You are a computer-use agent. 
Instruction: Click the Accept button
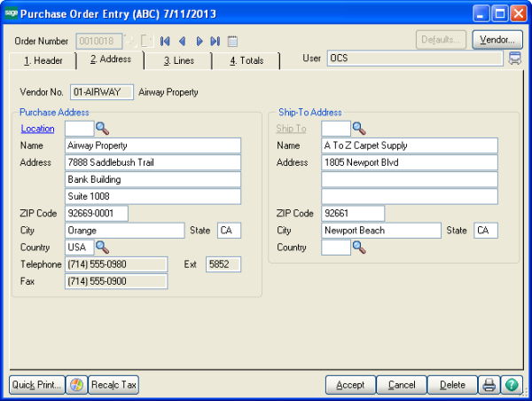350,385
